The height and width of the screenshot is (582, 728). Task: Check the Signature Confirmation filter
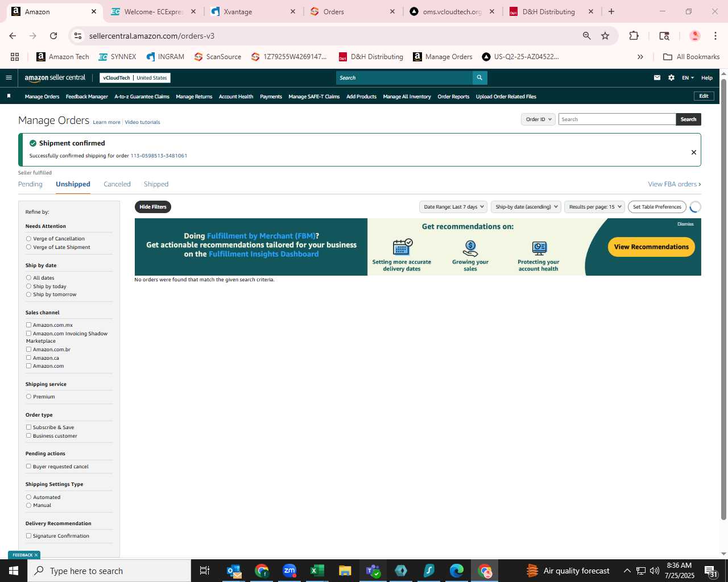(28, 536)
